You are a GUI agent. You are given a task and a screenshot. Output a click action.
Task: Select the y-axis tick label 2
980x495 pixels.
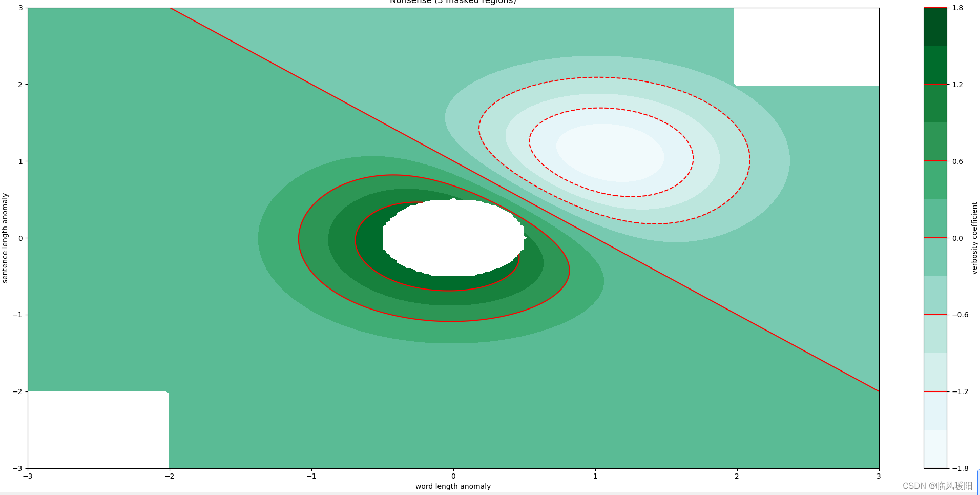(x=20, y=85)
